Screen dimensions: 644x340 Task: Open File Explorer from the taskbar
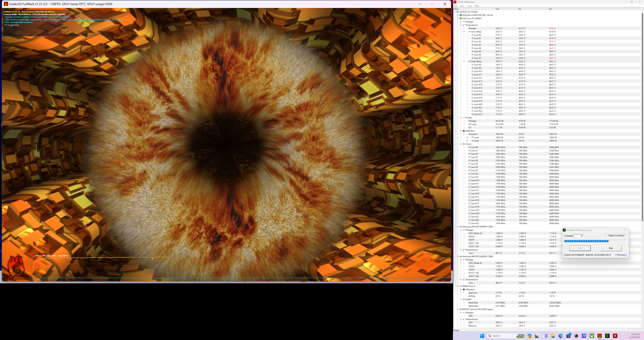(x=553, y=336)
